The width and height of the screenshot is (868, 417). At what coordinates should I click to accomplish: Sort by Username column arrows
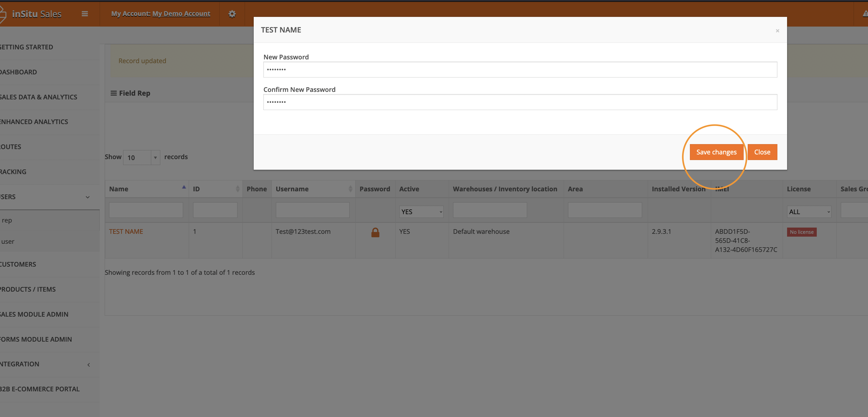[350, 189]
